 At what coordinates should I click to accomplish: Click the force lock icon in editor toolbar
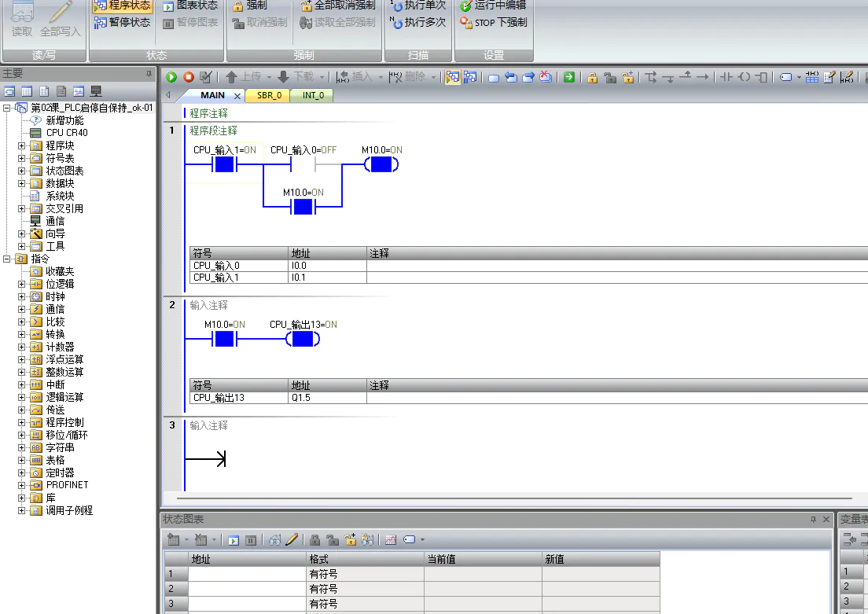tap(592, 78)
